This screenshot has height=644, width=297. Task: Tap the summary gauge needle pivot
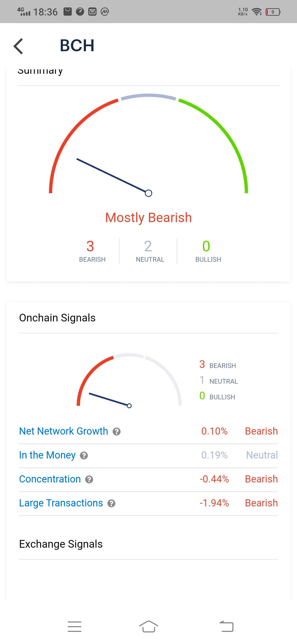coord(148,193)
